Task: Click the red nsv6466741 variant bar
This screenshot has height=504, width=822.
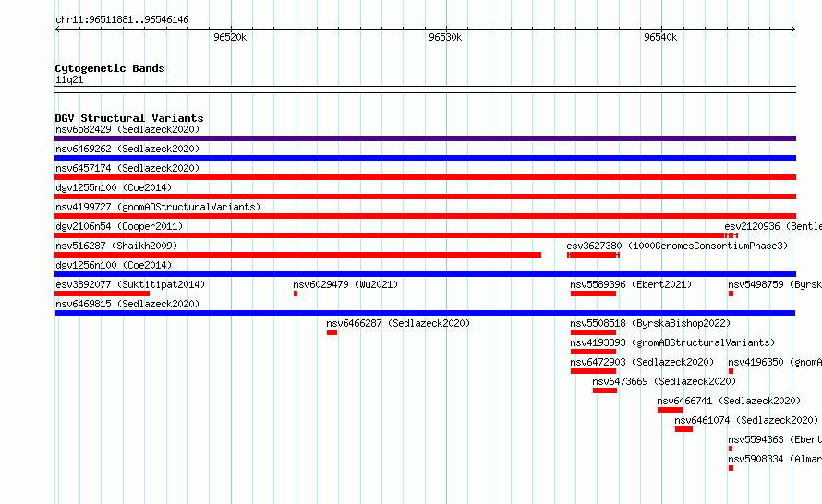Action: click(x=670, y=410)
